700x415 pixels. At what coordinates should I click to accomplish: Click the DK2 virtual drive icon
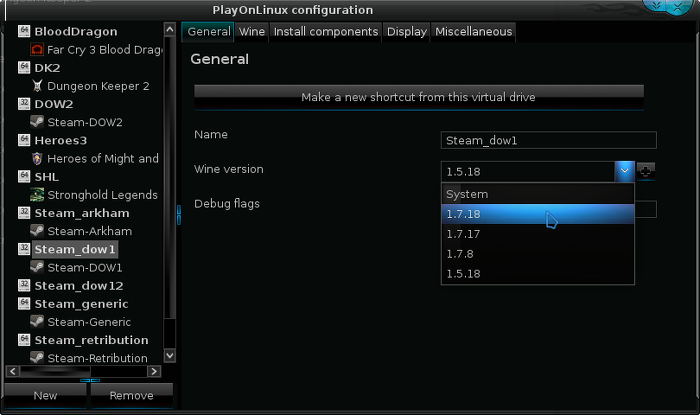click(24, 67)
